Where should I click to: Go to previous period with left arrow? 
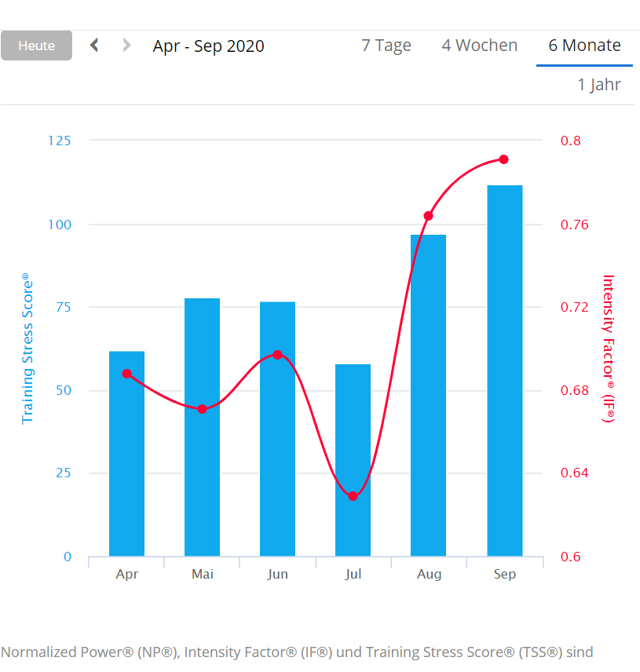(x=94, y=46)
